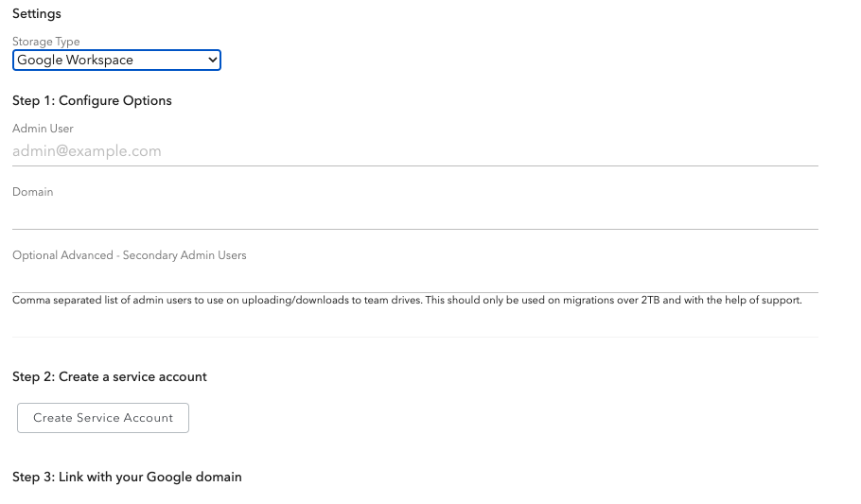Click the divider line above Step 2
861x504 pixels.
click(414, 337)
